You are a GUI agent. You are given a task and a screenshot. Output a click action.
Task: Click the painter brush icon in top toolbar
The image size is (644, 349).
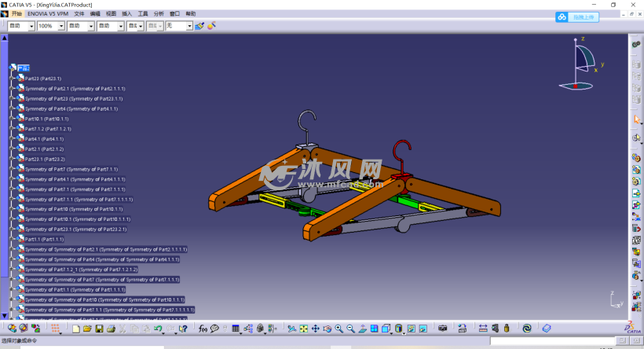199,26
